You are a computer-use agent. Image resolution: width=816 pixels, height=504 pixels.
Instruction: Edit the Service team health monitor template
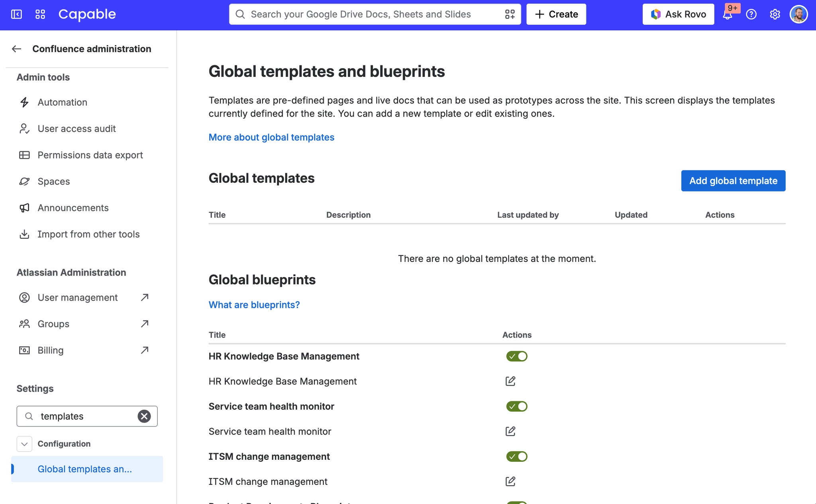tap(510, 431)
